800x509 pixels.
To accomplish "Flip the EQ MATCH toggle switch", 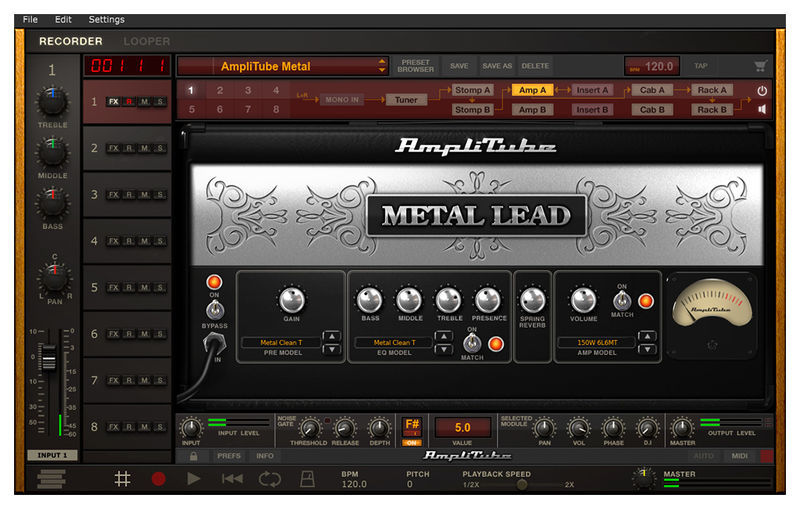I will pyautogui.click(x=472, y=343).
